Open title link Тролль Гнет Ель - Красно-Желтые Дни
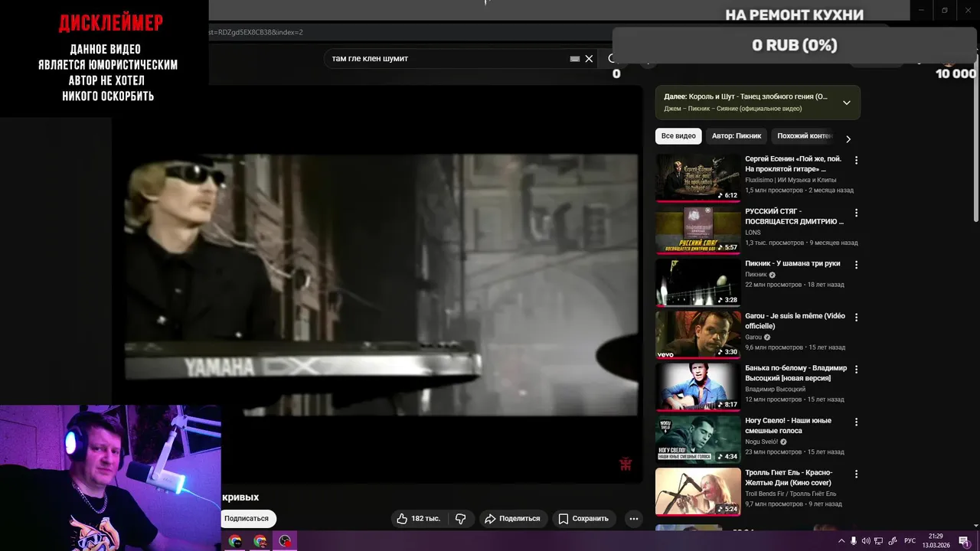980x551 pixels. coord(789,478)
